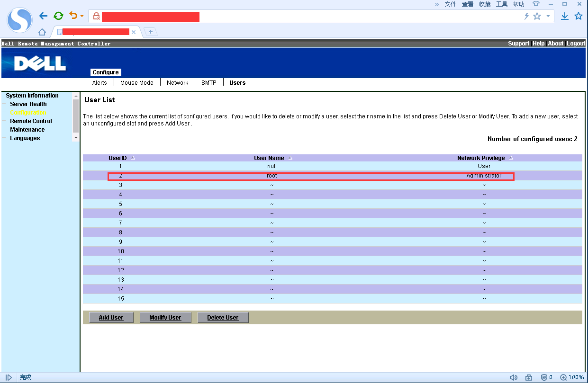Switch to the Network sub-tab
The width and height of the screenshot is (588, 383).
178,83
